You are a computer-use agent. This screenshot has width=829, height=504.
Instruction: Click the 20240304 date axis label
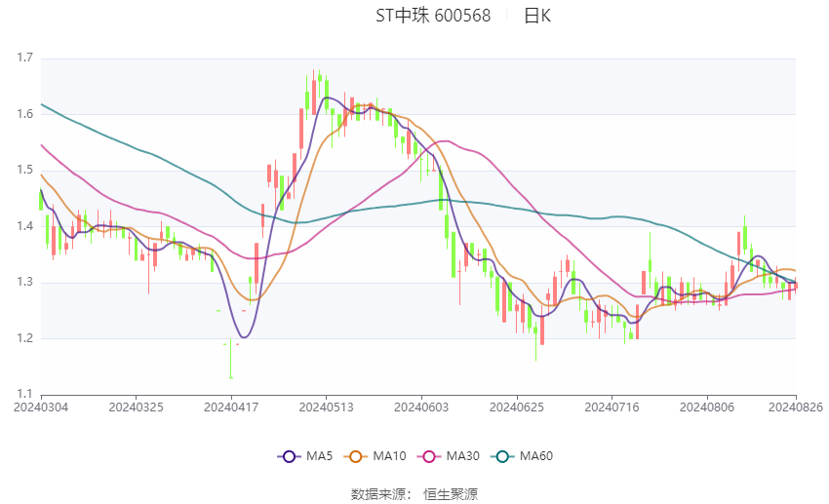[x=41, y=407]
